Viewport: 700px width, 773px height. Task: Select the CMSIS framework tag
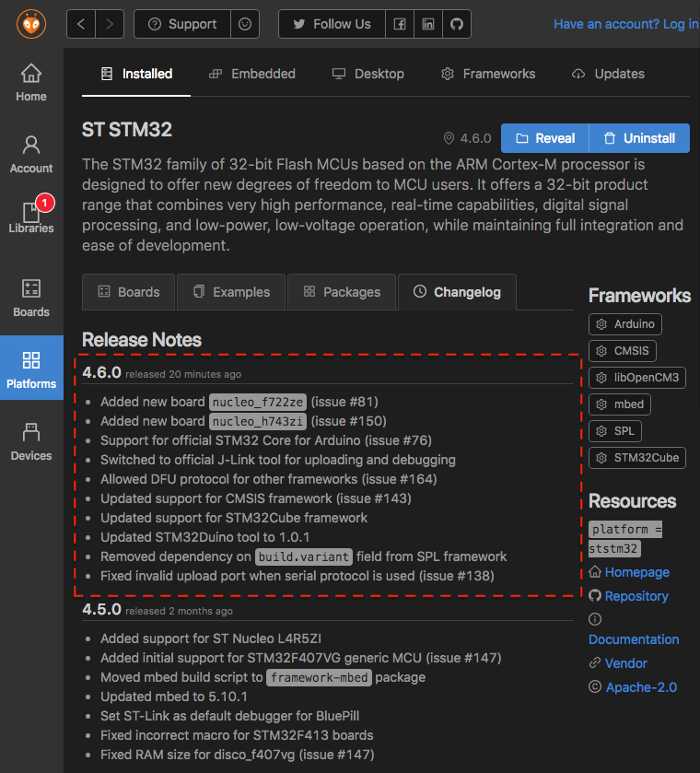[x=622, y=350]
